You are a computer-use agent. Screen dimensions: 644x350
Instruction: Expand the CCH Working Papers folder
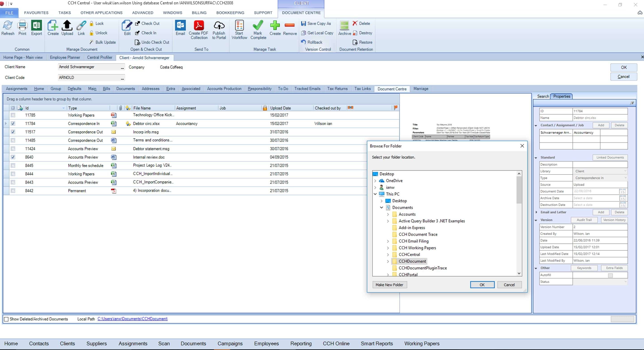(x=388, y=248)
